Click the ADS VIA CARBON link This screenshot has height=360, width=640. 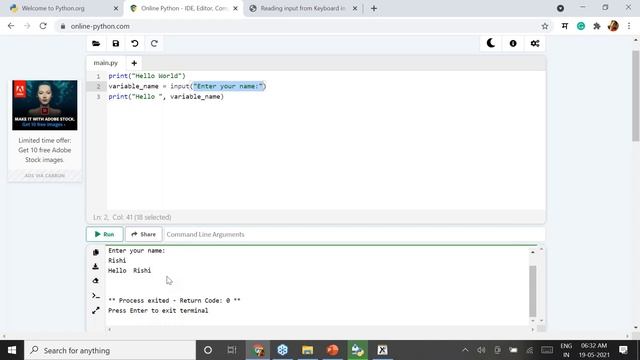[x=44, y=176]
